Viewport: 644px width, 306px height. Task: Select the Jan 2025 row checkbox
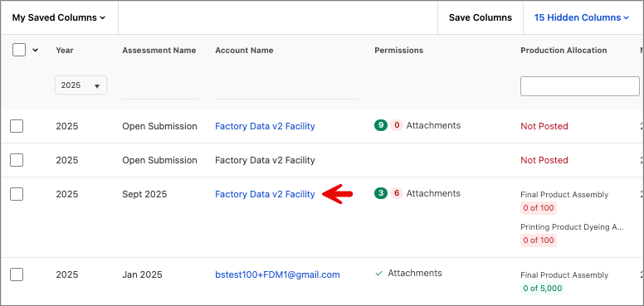pyautogui.click(x=17, y=274)
